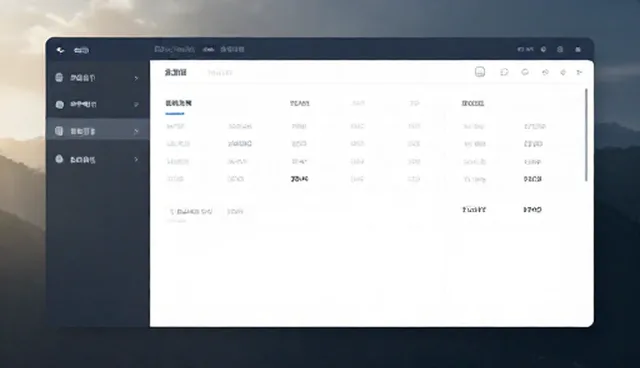
Task: Click the app logo icon in top-left corner
Action: point(60,50)
